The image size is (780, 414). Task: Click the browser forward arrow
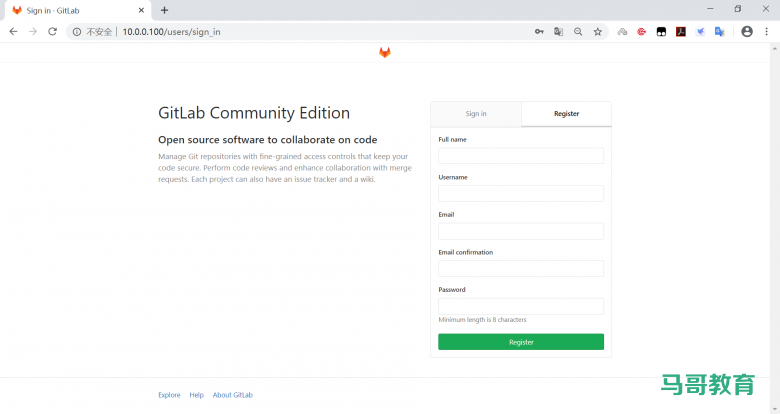33,31
